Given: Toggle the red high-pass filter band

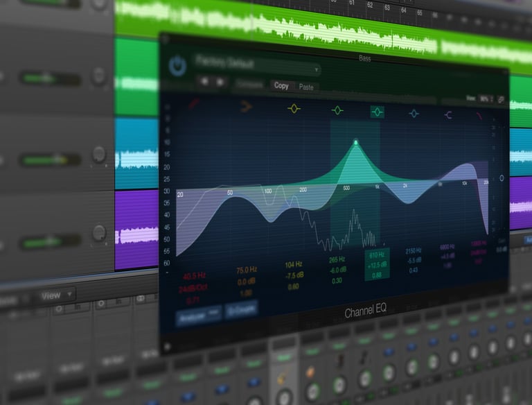Looking at the screenshot, I should pos(194,103).
